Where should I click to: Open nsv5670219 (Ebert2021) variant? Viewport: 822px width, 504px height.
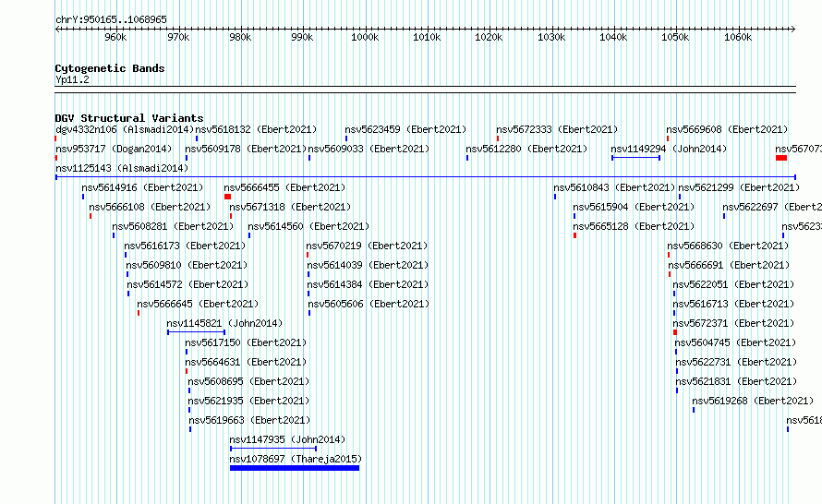click(367, 246)
